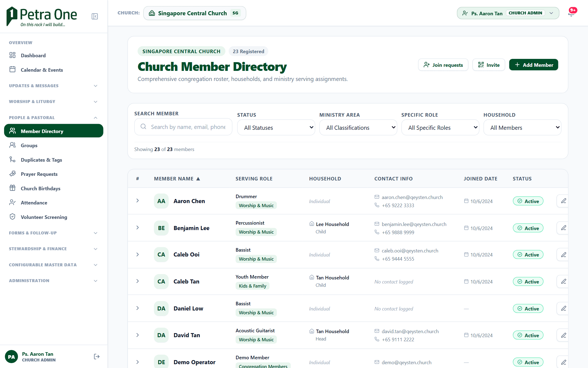Collapse the sidebar panel icon
588x368 pixels.
click(x=95, y=16)
